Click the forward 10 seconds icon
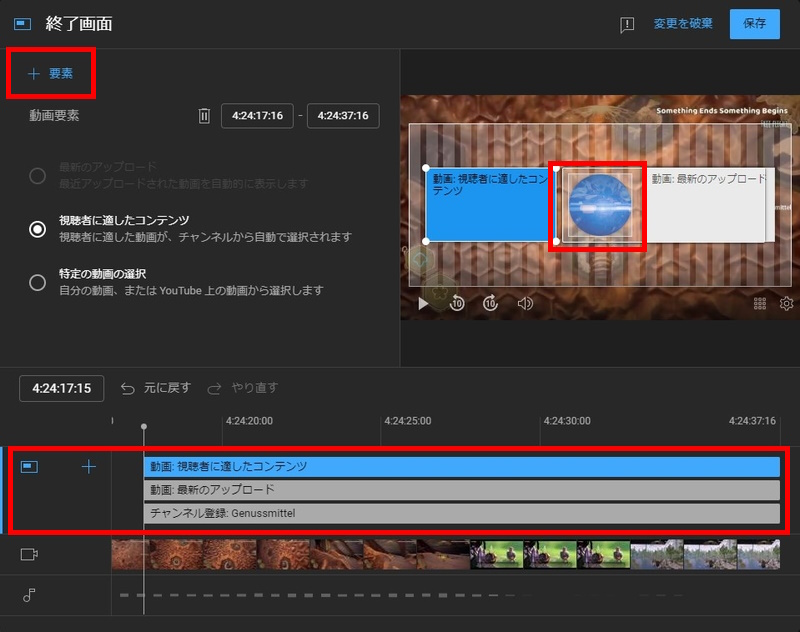This screenshot has width=800, height=632. point(491,304)
